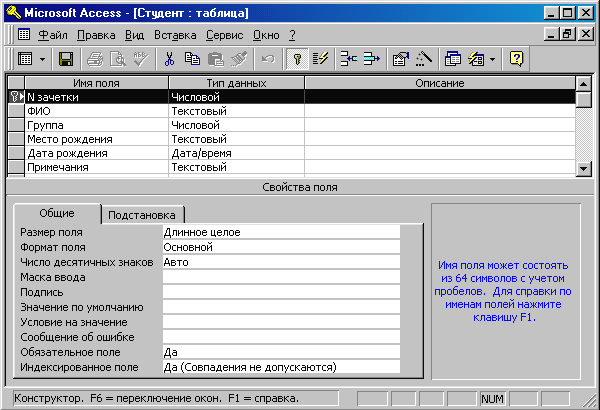Click the Описание column header

point(440,83)
